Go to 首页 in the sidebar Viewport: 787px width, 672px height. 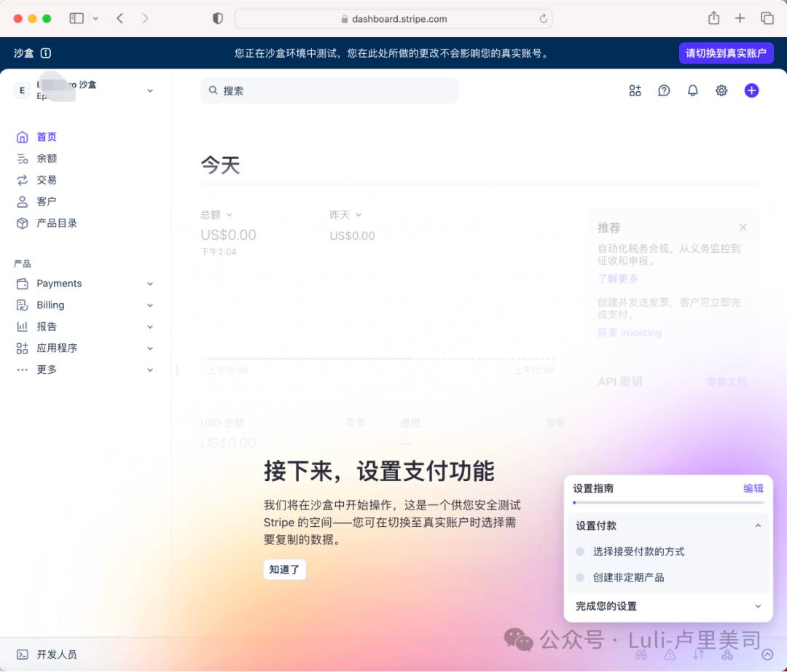47,137
